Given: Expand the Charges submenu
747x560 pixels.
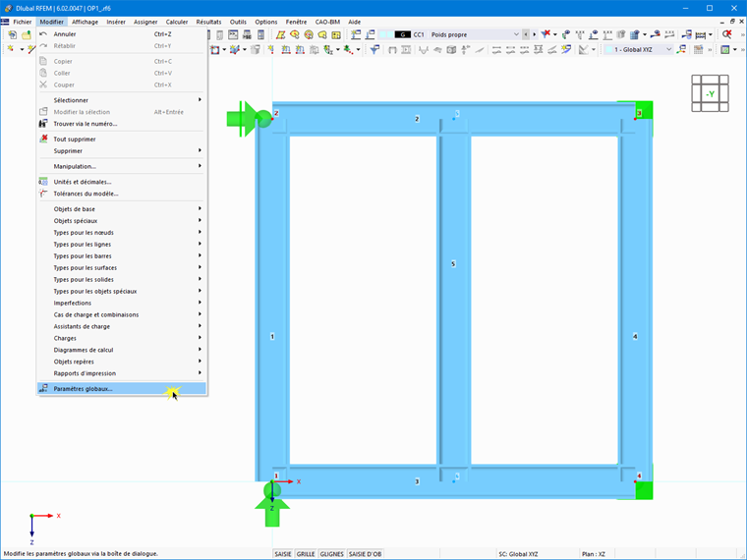Looking at the screenshot, I should coord(122,338).
